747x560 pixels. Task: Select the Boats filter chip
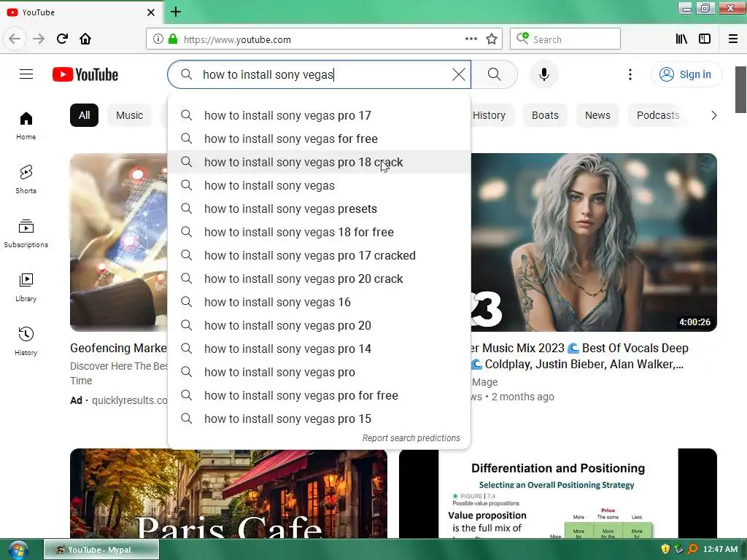545,115
